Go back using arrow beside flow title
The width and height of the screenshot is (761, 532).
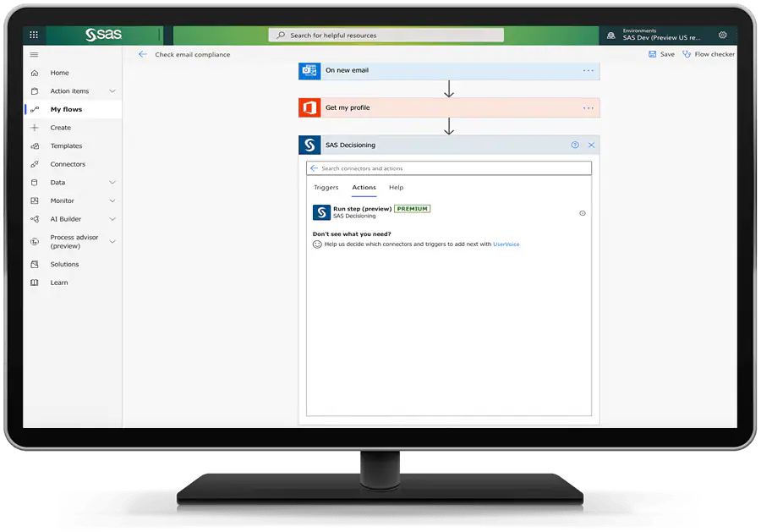pyautogui.click(x=142, y=54)
